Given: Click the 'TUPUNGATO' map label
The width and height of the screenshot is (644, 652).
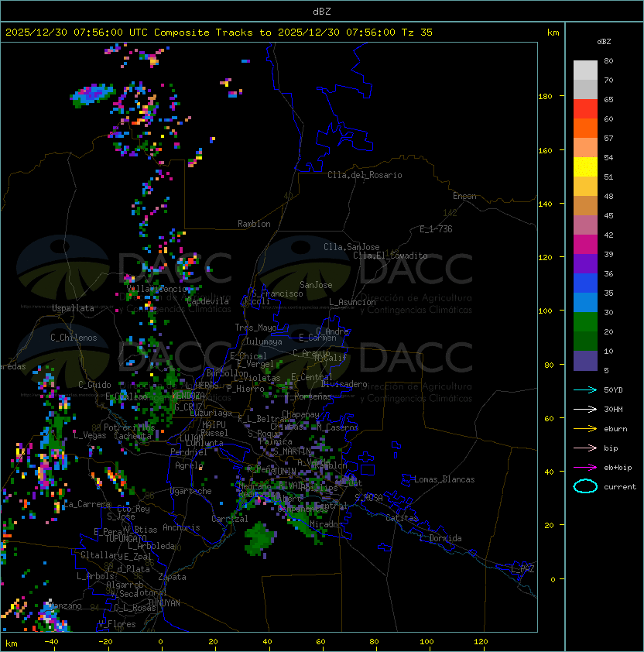Looking at the screenshot, I should [126, 539].
